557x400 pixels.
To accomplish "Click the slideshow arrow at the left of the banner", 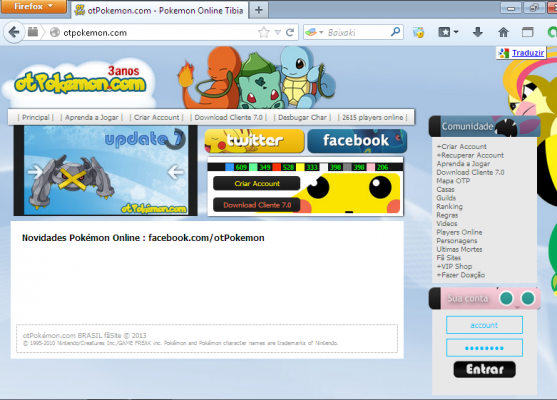I will click(x=36, y=172).
